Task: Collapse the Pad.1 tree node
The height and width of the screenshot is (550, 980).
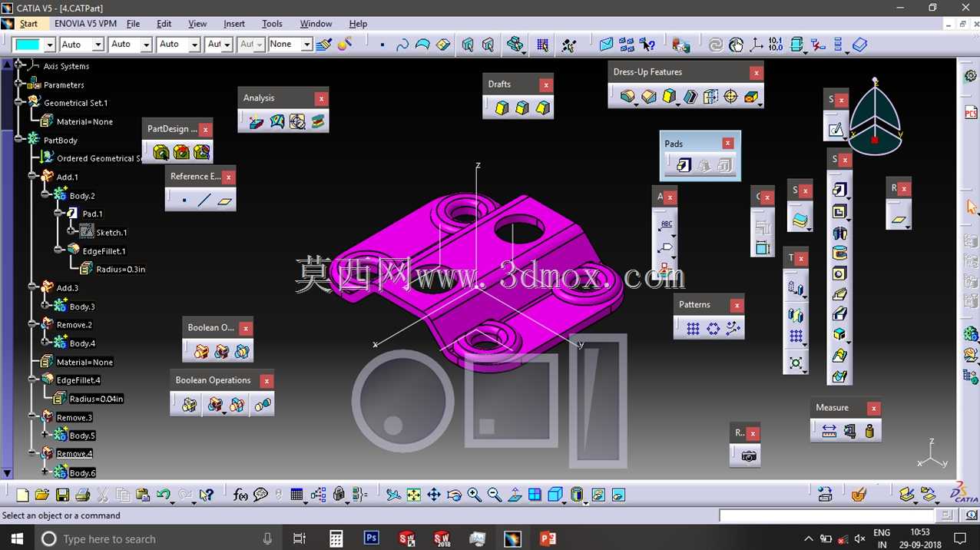Action: (x=58, y=213)
